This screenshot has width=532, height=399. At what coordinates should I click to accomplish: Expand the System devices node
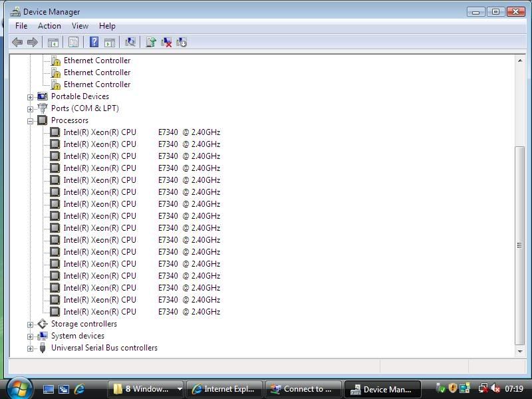tap(30, 336)
